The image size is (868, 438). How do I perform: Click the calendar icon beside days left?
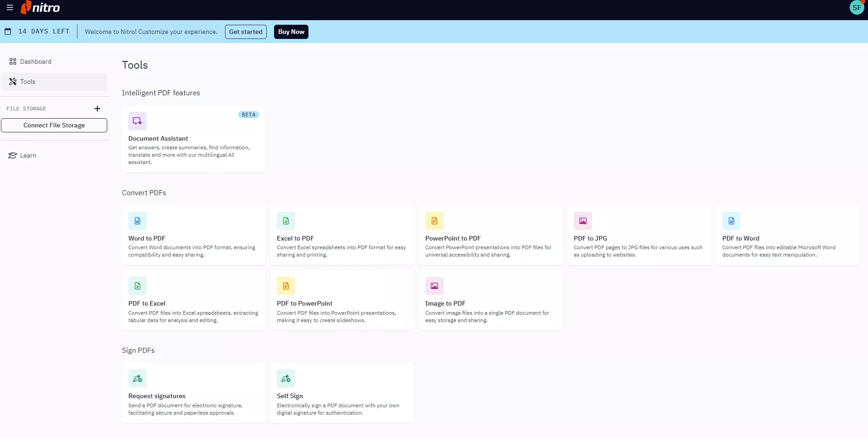[8, 32]
